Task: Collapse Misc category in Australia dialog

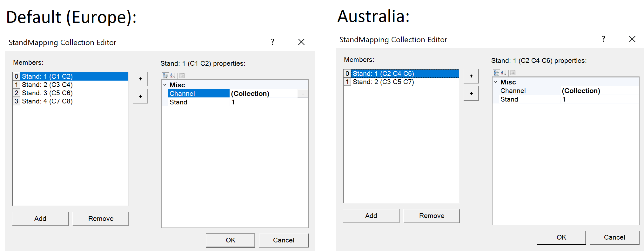Action: (x=496, y=82)
